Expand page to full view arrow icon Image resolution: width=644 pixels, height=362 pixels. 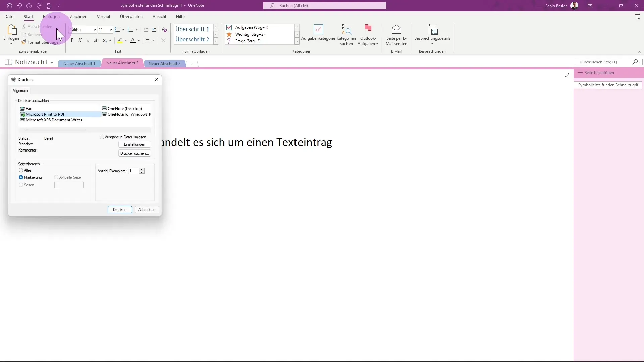point(567,75)
